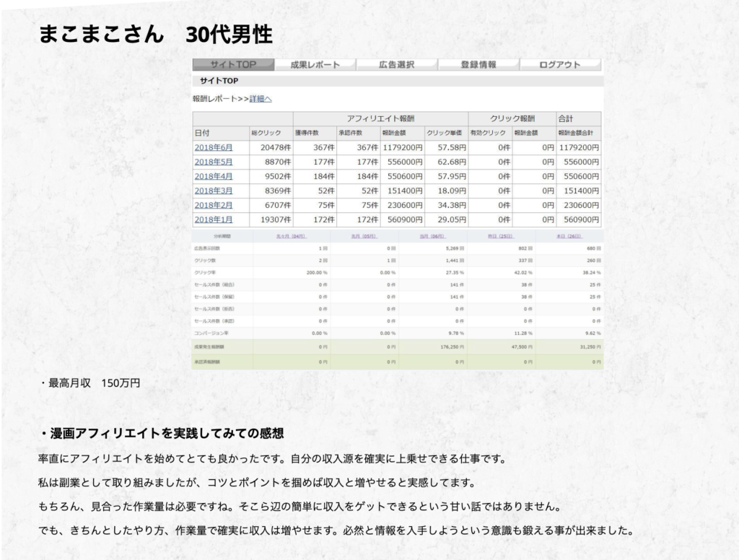Go to the 登録情報 tab
This screenshot has width=739, height=560.
pyautogui.click(x=478, y=64)
